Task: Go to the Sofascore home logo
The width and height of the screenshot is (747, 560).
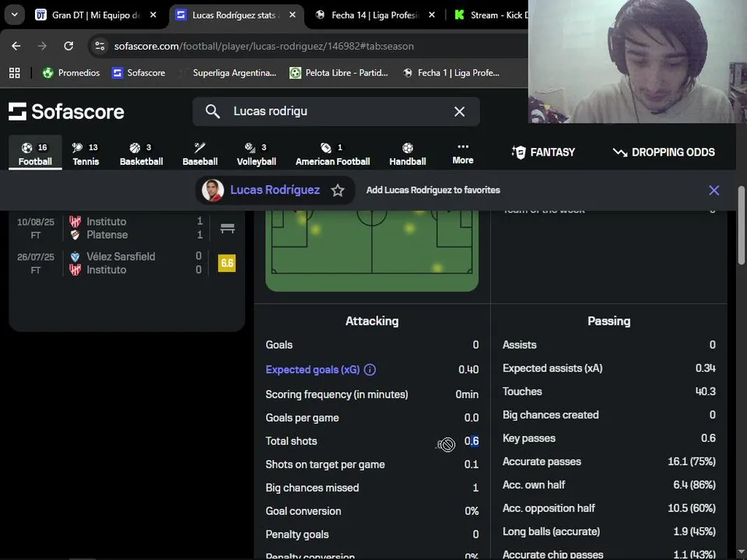Action: coord(66,111)
